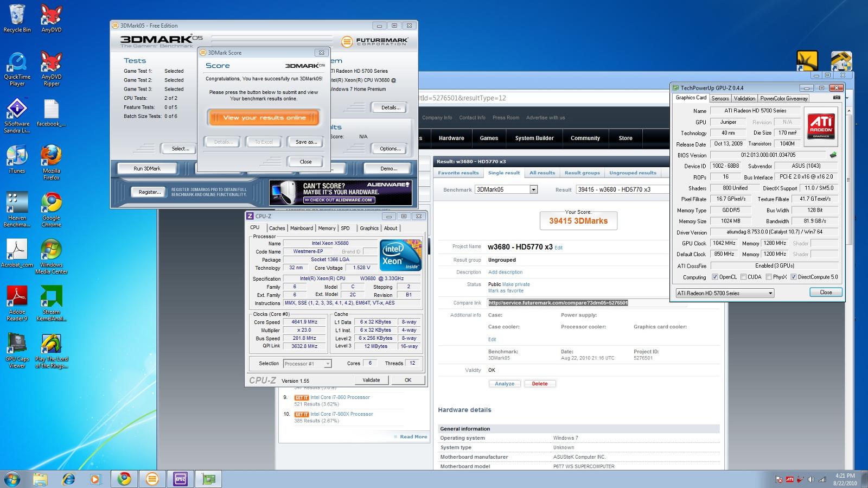Open the Recycle Bin desktop icon
Image resolution: width=868 pixels, height=488 pixels.
coord(17,18)
